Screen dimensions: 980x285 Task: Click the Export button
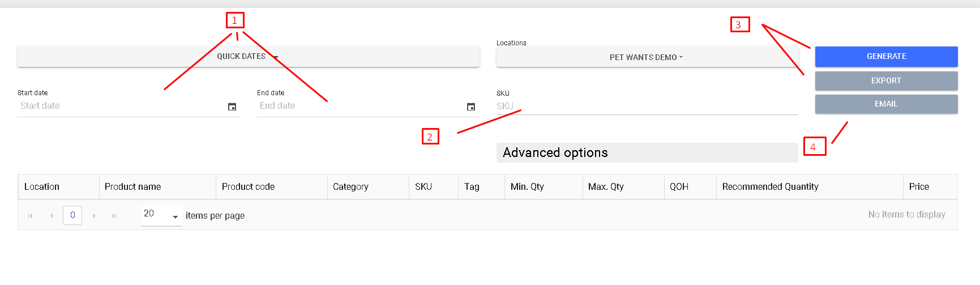click(x=887, y=80)
